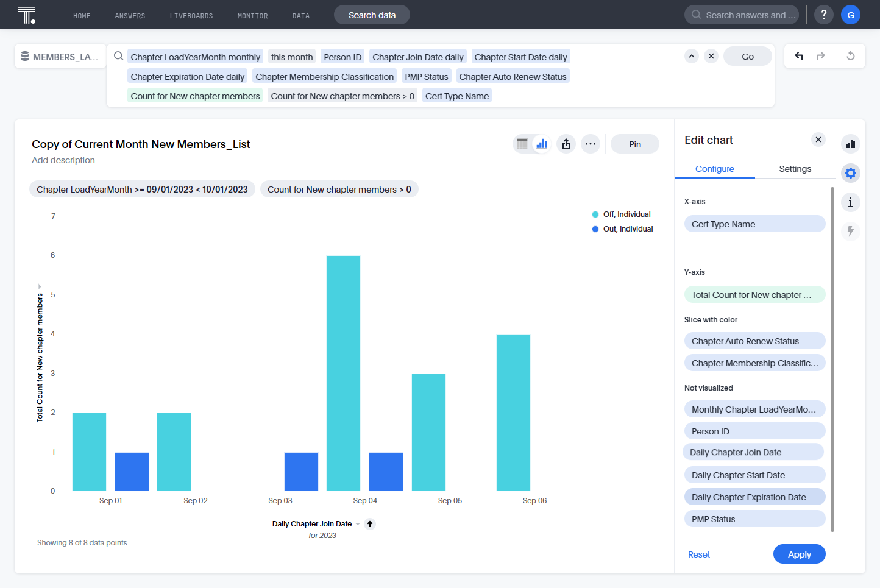The width and height of the screenshot is (880, 588).
Task: Click the lightning bolt icon in sidebar
Action: 851,232
